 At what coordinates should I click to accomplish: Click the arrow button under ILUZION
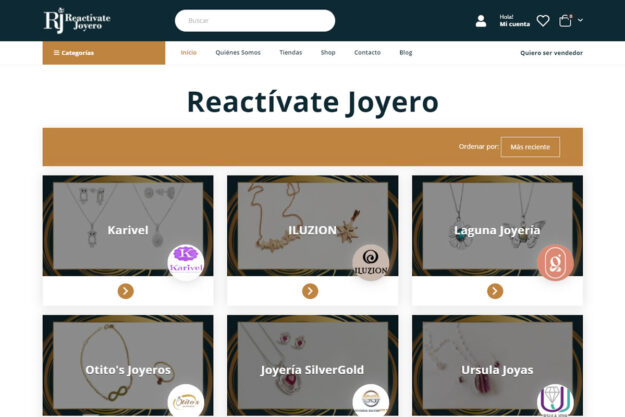pyautogui.click(x=310, y=291)
